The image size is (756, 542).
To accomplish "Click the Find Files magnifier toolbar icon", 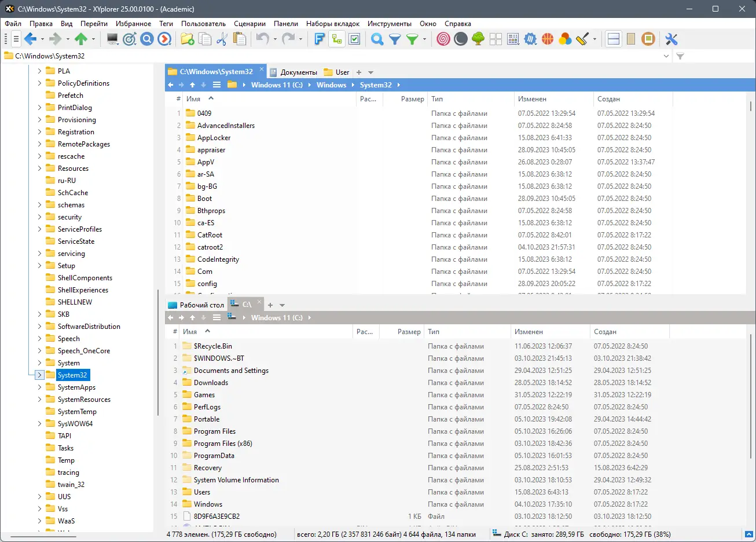I will [x=377, y=39].
